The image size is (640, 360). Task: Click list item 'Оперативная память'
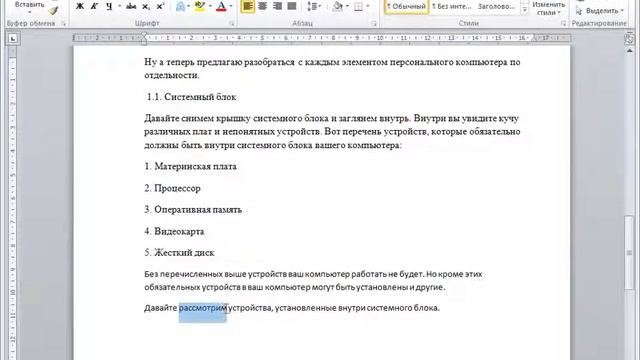pos(198,210)
